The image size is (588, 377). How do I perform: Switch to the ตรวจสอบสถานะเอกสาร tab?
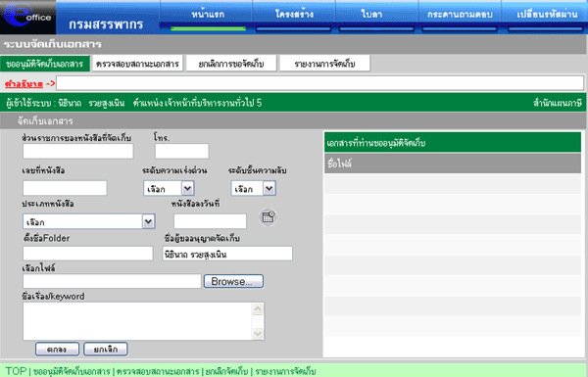[x=137, y=64]
